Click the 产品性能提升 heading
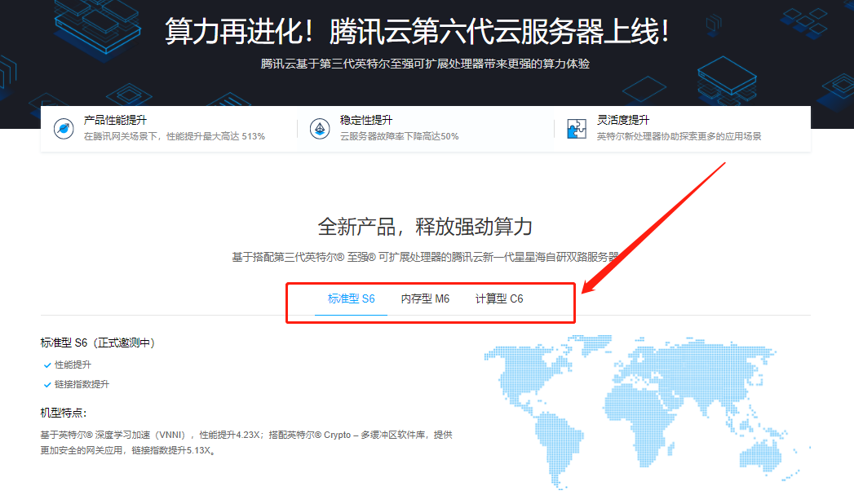 (x=115, y=120)
